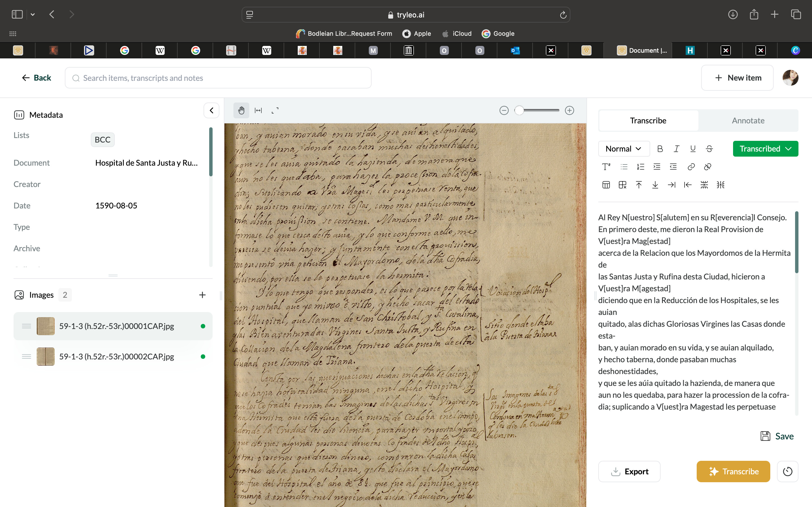Image resolution: width=812 pixels, height=507 pixels.
Task: Zoom in the manuscript image
Action: pos(570,110)
